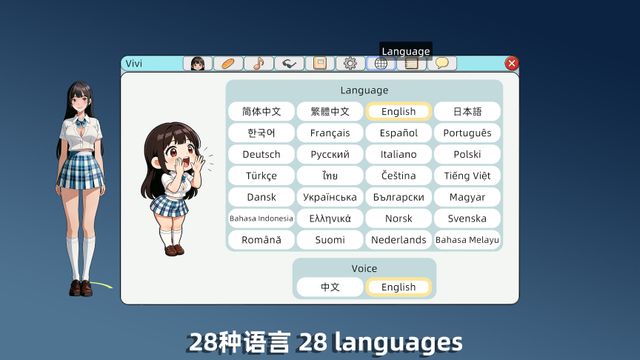640x360 pixels.
Task: Close the Vivi settings window
Action: pos(511,63)
